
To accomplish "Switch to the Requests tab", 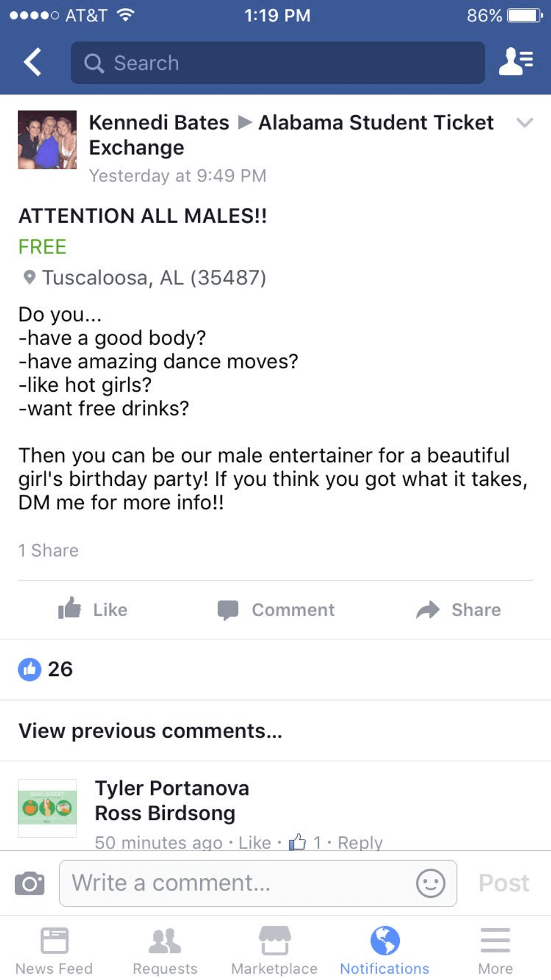I will (x=165, y=950).
